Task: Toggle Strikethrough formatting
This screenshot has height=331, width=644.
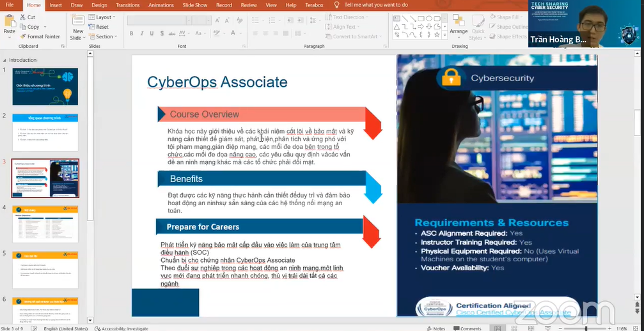Action: pos(172,34)
